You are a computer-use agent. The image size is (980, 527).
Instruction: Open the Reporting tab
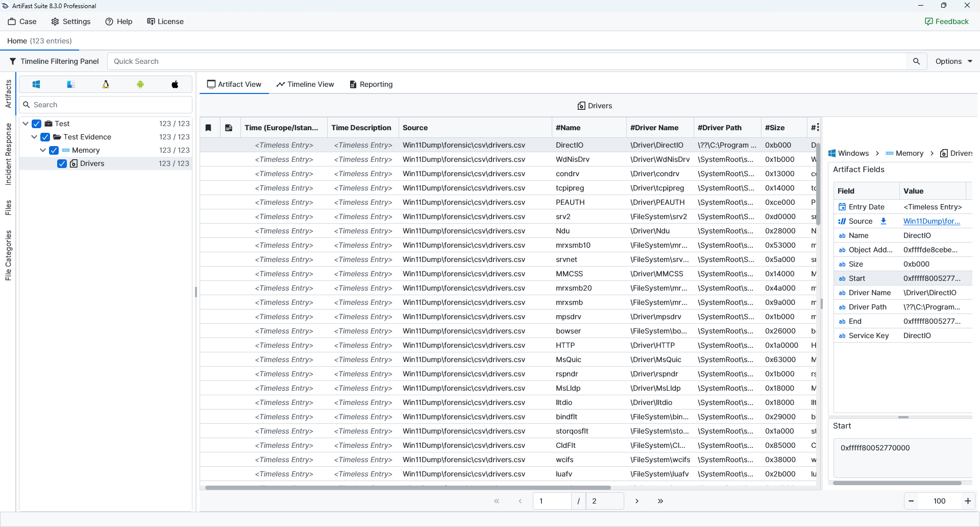point(371,84)
